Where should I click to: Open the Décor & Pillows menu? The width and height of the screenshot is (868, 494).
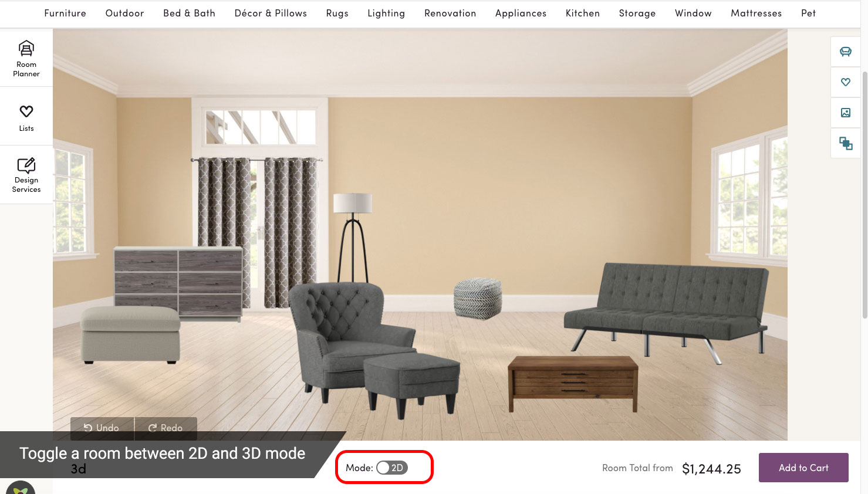pos(271,13)
